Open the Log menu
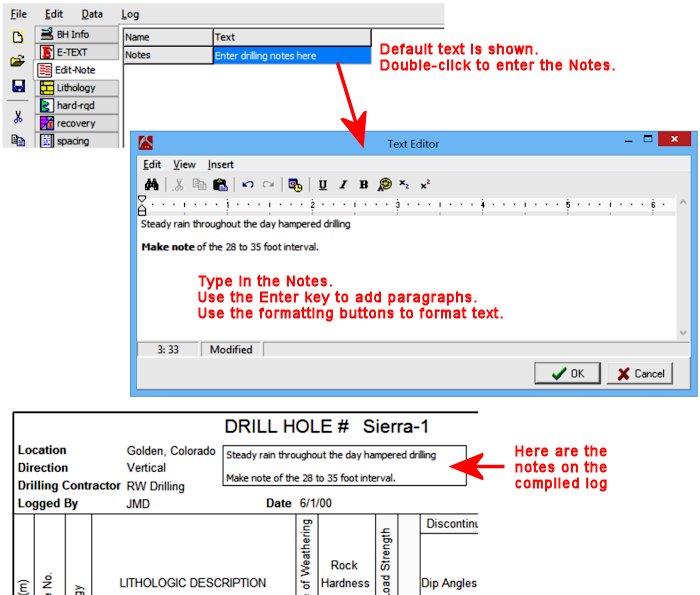This screenshot has height=595, width=700. (x=130, y=15)
